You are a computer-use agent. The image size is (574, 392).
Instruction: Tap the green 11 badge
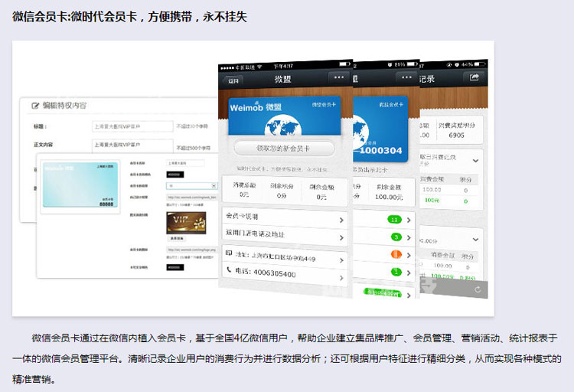point(395,220)
